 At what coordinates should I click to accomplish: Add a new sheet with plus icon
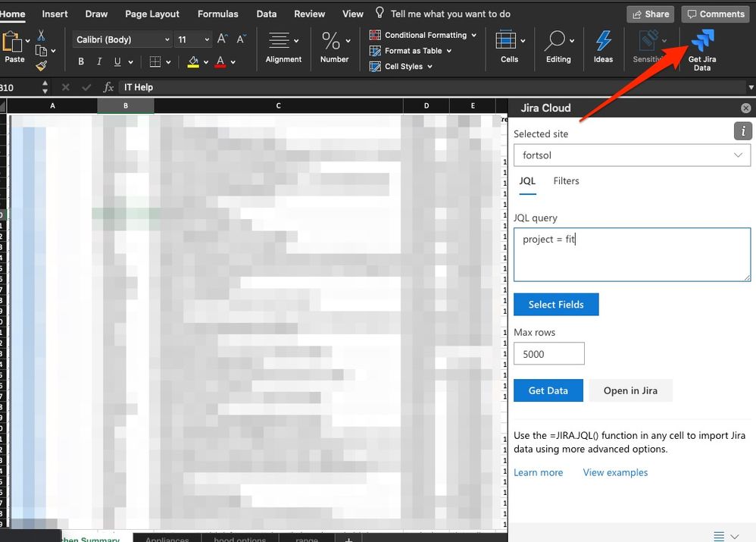348,539
